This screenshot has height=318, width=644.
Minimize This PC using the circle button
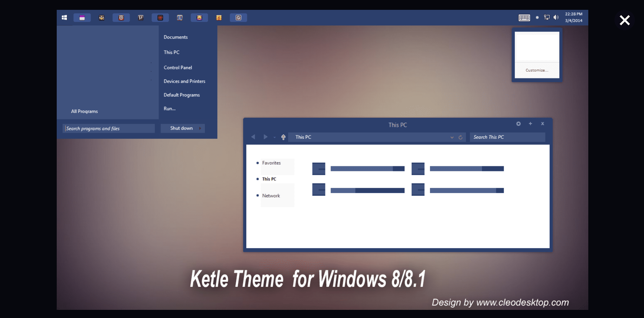click(x=518, y=124)
